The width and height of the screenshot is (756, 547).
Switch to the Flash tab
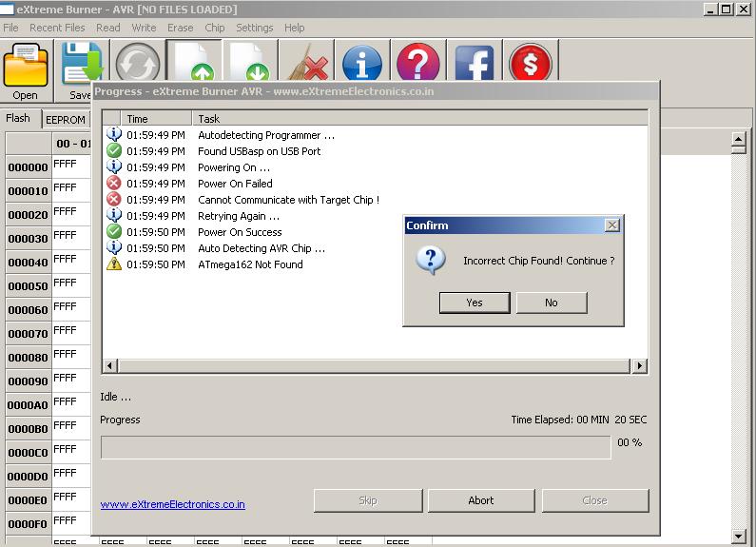click(x=18, y=118)
